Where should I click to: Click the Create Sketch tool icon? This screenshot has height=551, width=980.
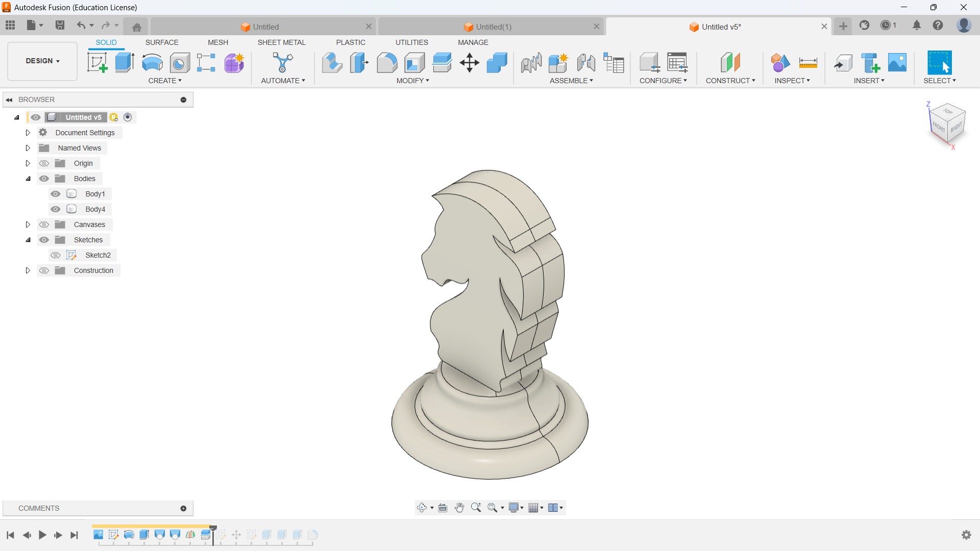pyautogui.click(x=97, y=63)
